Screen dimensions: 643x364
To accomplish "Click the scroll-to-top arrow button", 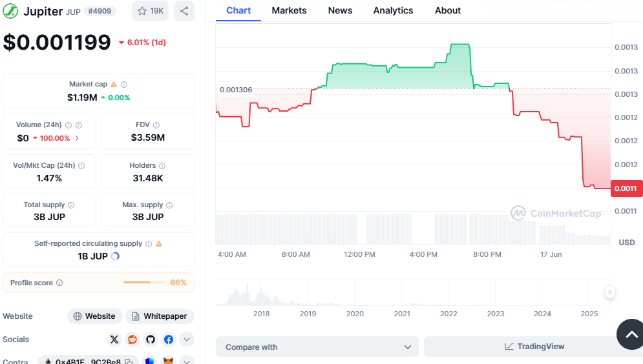I will click(x=631, y=334).
